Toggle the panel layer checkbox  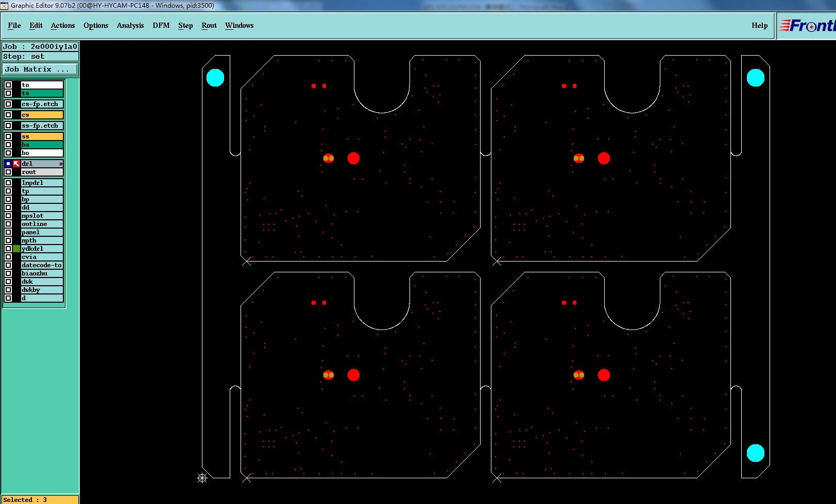click(x=8, y=232)
